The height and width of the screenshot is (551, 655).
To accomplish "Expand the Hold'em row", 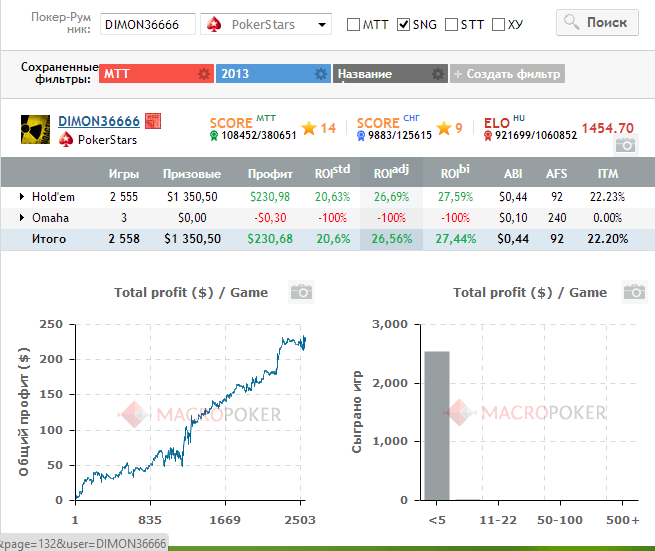I will [22, 196].
